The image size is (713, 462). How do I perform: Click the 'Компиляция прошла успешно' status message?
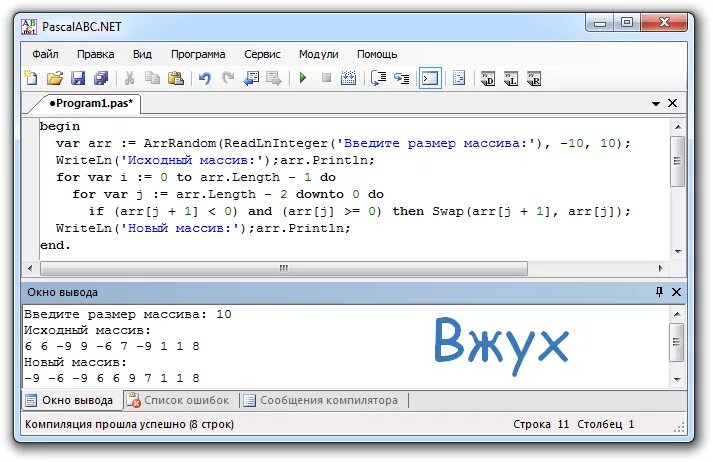pyautogui.click(x=130, y=424)
